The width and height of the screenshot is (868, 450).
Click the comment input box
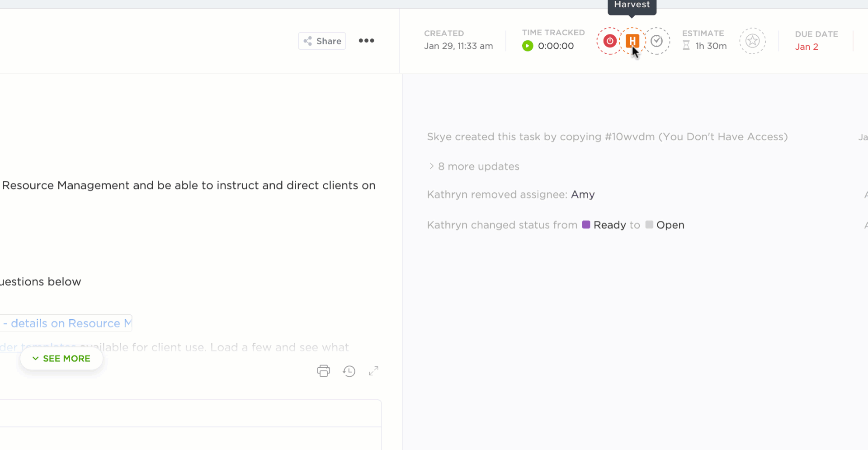pos(190,413)
